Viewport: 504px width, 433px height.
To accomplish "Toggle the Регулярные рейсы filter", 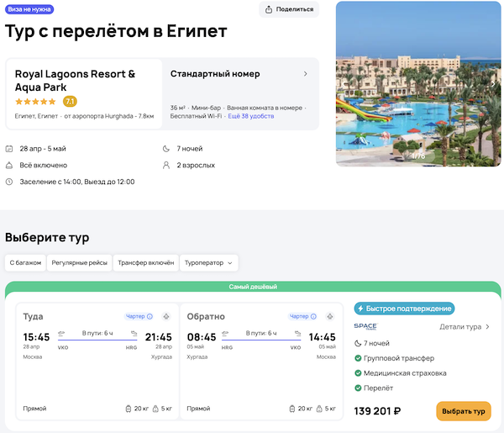I will 78,262.
